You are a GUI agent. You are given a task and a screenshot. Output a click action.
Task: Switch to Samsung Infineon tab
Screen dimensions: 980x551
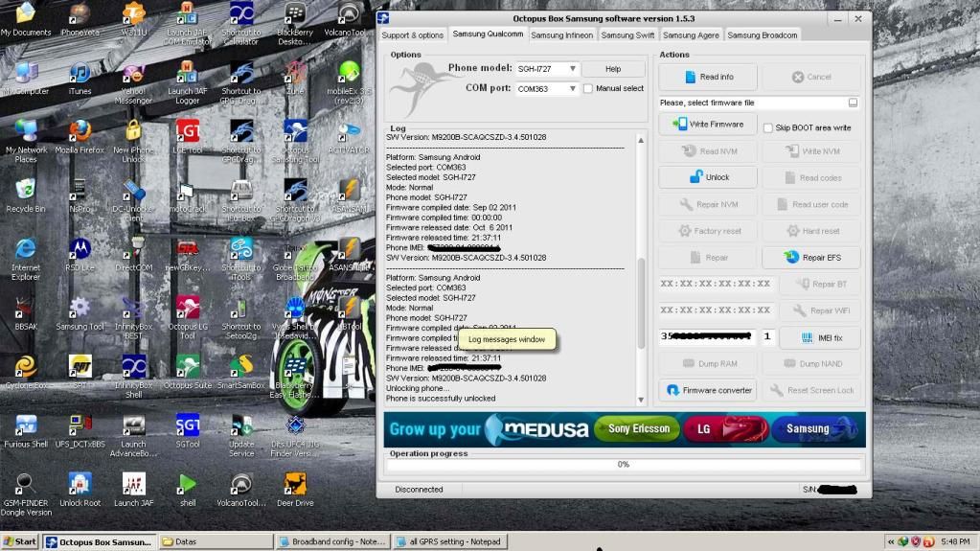(x=562, y=35)
